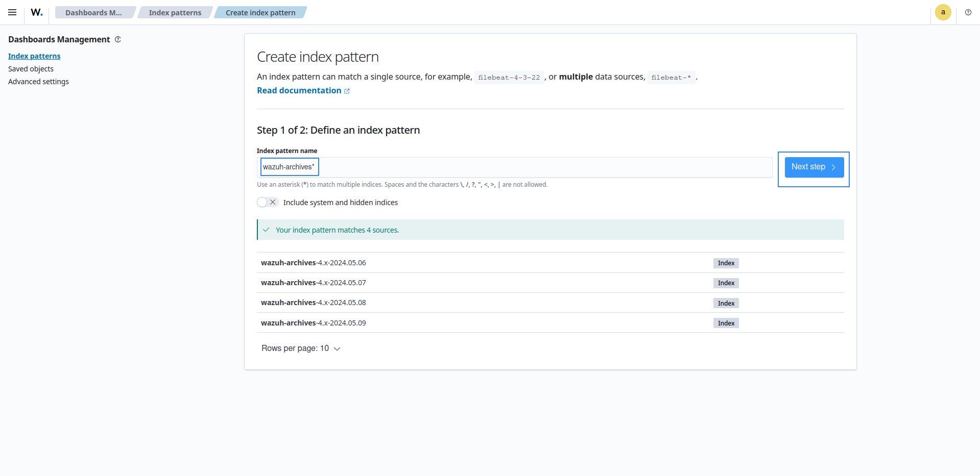980x476 pixels.
Task: Click the Dashboards Management help icon
Action: [118, 39]
